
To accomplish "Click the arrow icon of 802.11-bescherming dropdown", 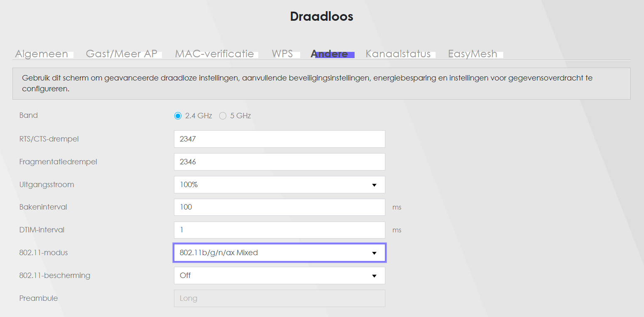I will coord(374,276).
